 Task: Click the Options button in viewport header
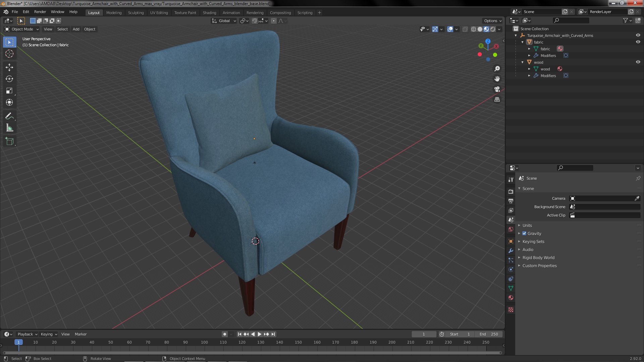tap(492, 21)
